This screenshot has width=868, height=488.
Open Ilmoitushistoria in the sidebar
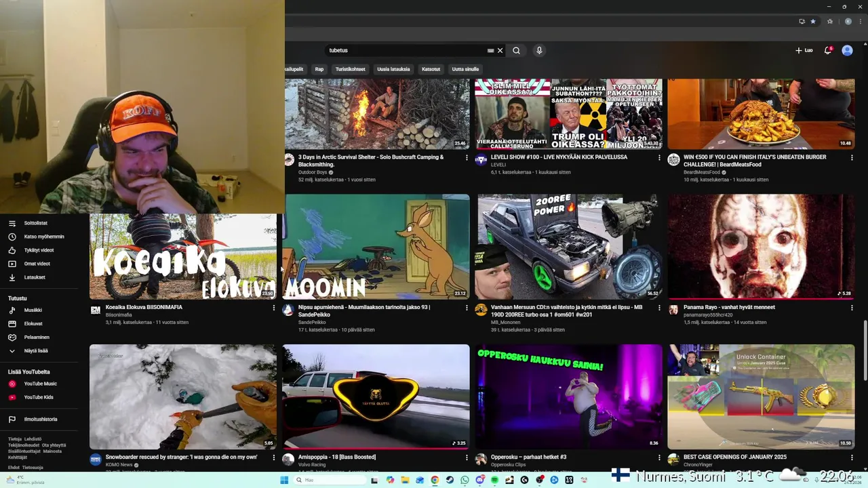tap(39, 419)
